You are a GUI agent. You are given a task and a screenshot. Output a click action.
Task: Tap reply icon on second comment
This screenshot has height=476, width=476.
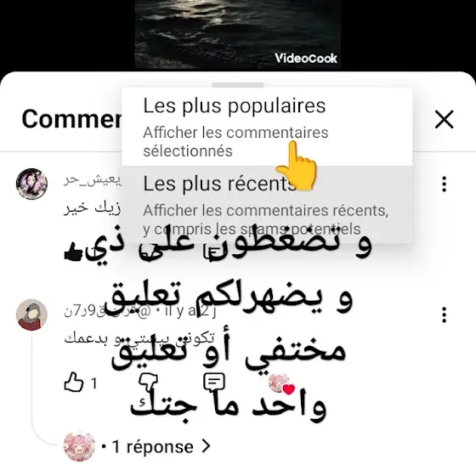[214, 382]
